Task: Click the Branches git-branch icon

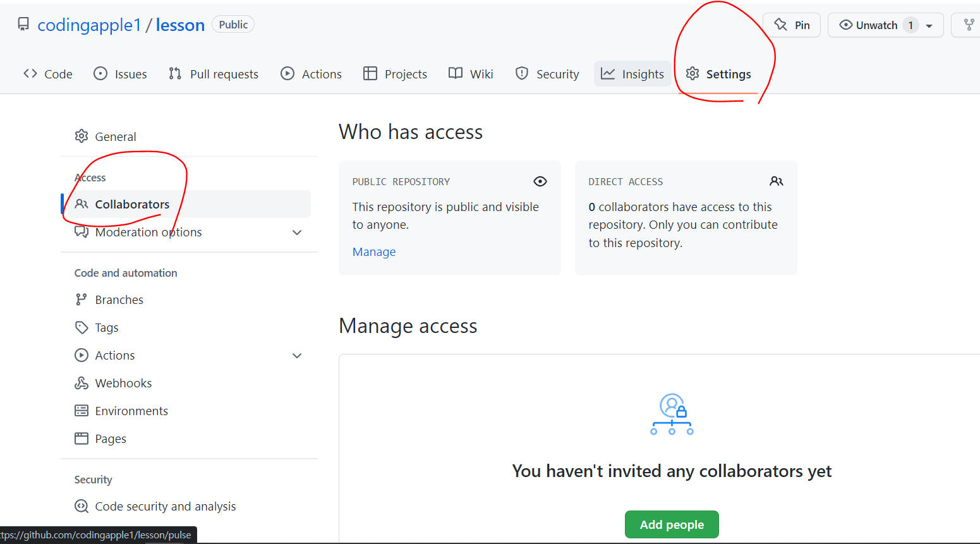Action: [82, 299]
